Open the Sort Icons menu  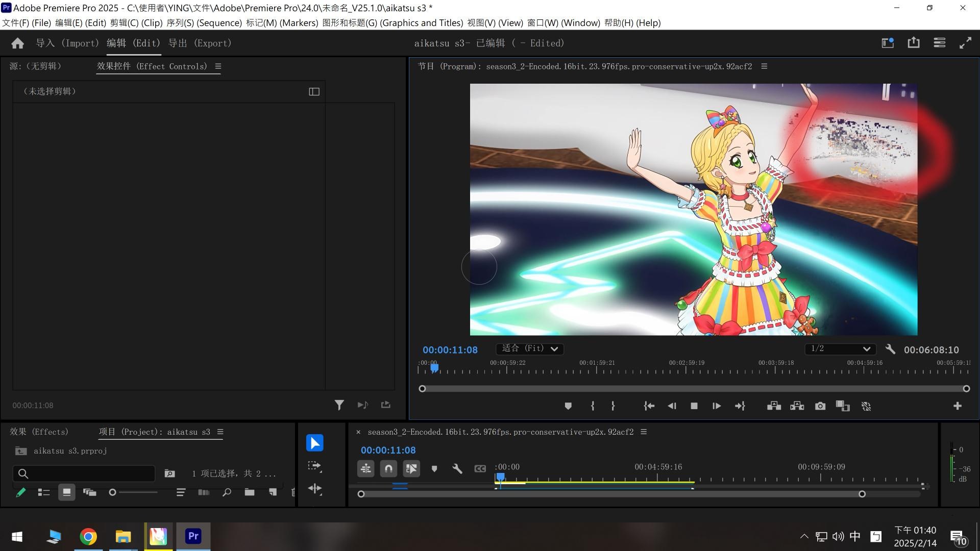coord(181,492)
